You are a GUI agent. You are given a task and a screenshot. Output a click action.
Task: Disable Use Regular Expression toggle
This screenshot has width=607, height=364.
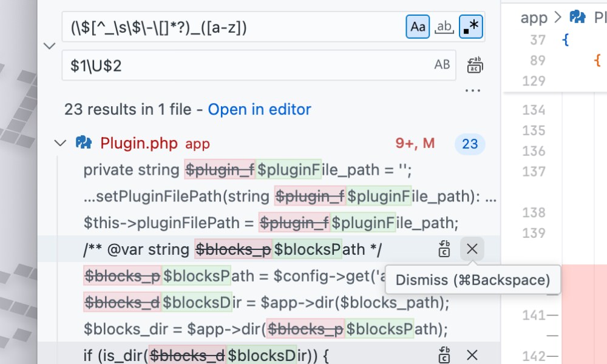(x=471, y=27)
